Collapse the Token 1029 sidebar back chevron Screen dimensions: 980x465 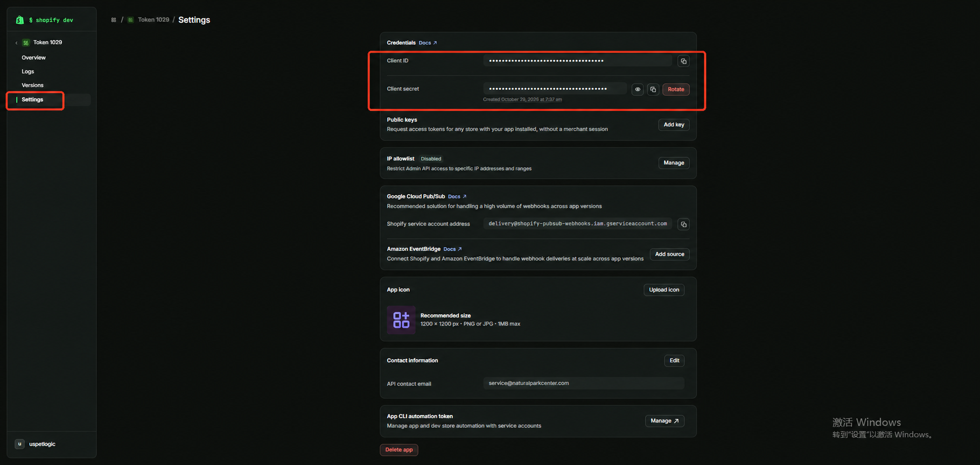click(16, 43)
